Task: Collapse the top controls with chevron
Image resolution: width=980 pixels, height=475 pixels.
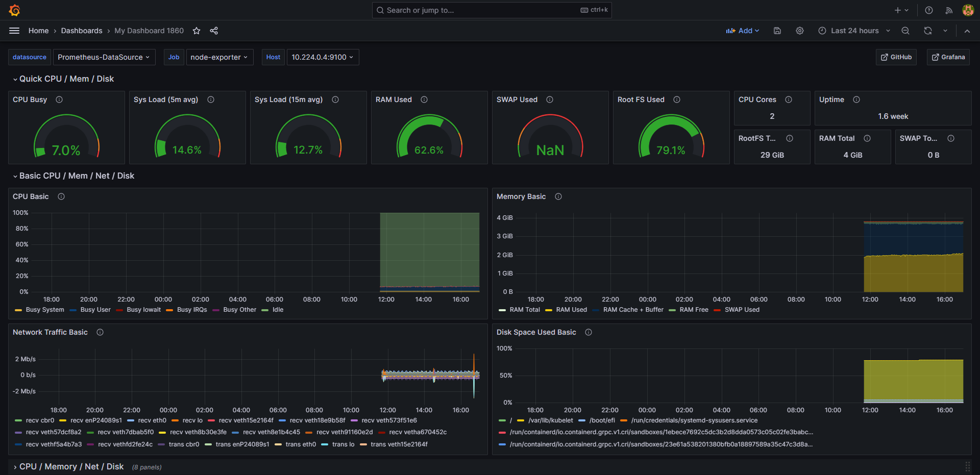Action: [967, 31]
